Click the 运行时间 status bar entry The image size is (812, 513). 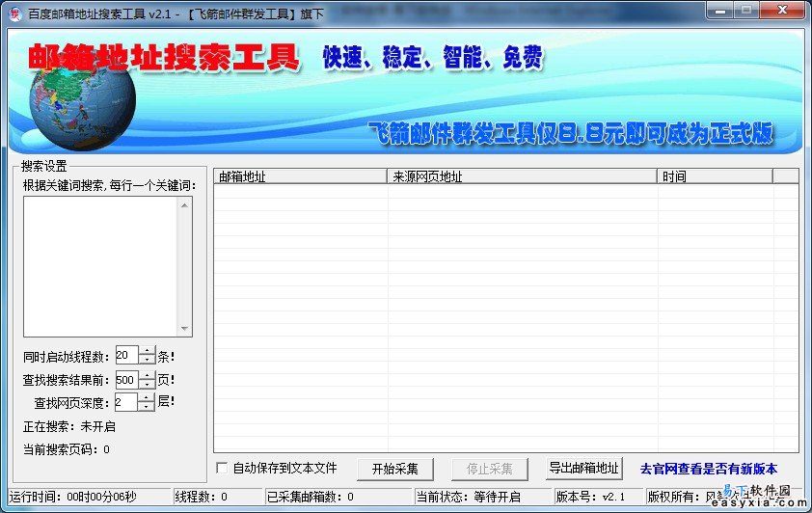coord(90,497)
